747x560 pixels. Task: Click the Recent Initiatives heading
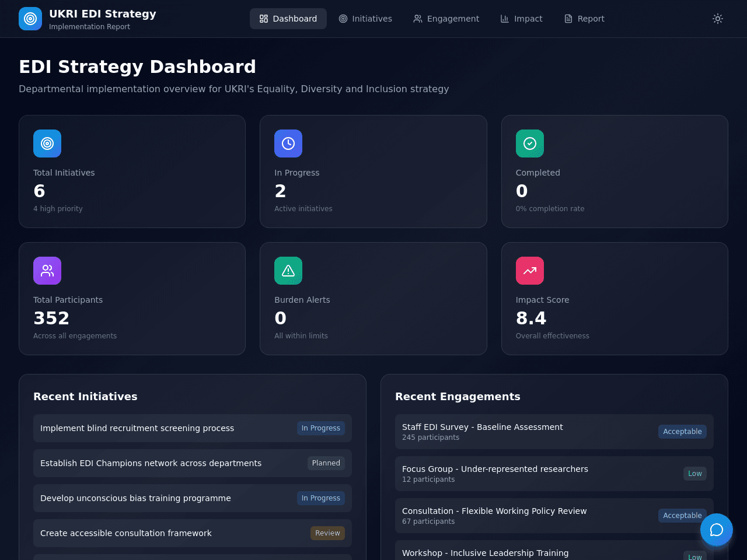(85, 397)
